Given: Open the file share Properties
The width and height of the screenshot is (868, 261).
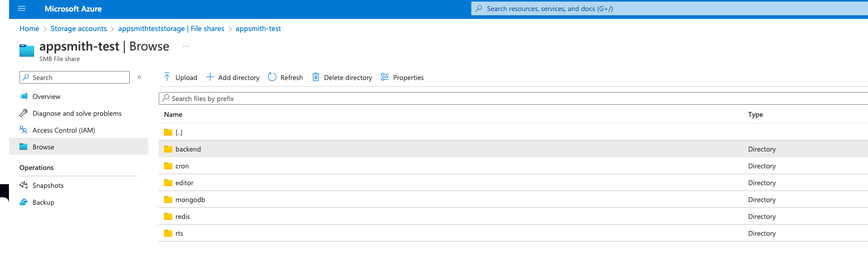Looking at the screenshot, I should 402,77.
